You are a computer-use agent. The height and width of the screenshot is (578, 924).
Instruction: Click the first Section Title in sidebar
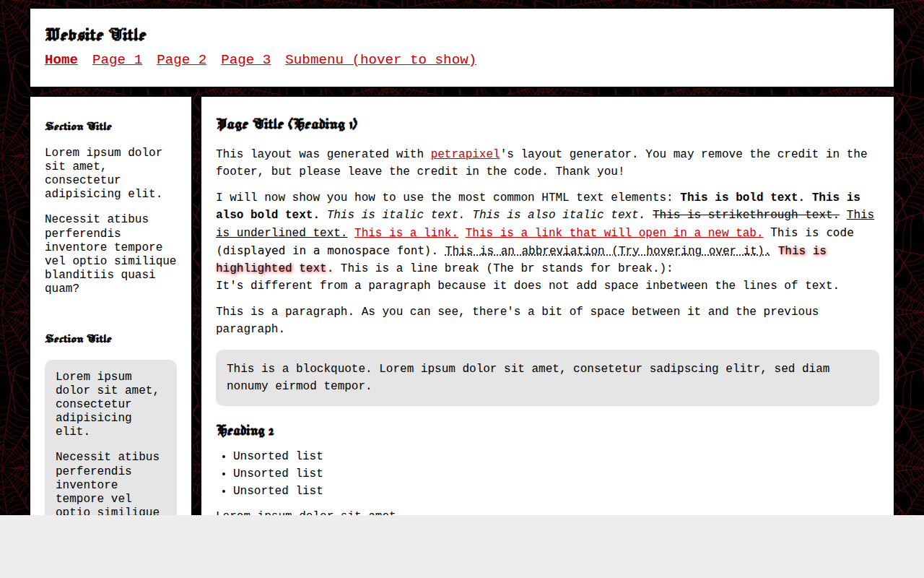pyautogui.click(x=78, y=126)
